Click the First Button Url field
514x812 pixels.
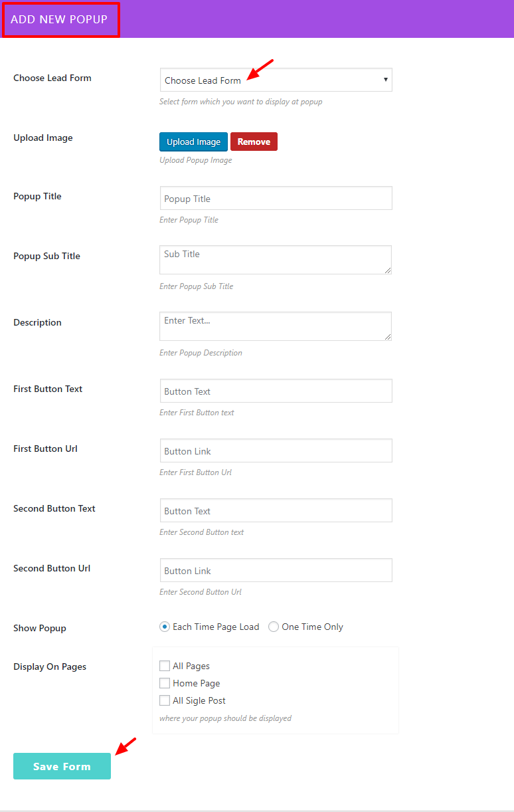tap(276, 451)
